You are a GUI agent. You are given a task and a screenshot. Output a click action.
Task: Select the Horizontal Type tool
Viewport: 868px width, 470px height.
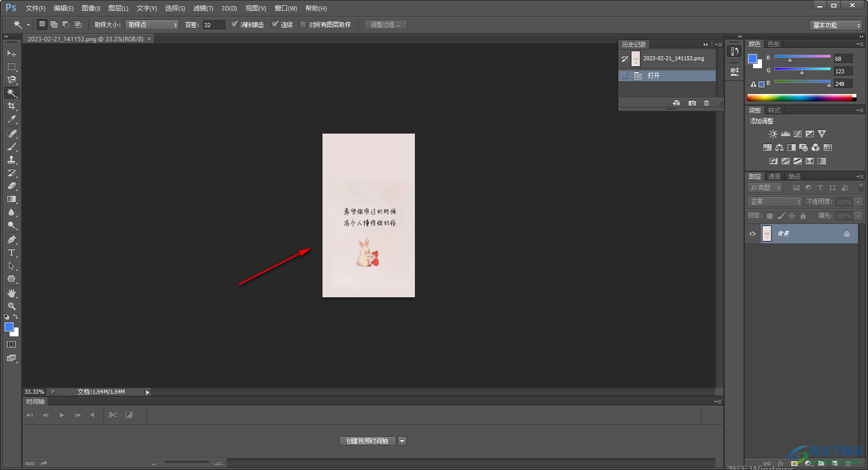(12, 253)
